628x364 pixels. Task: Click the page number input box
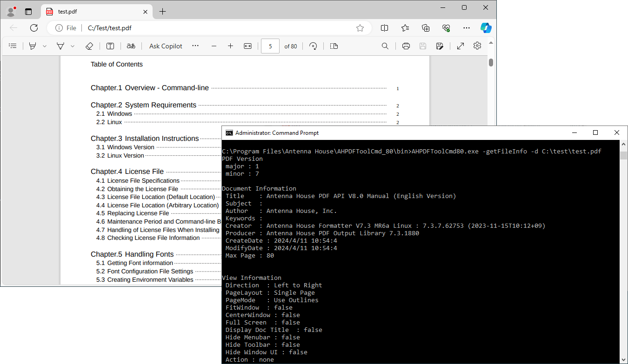click(270, 46)
